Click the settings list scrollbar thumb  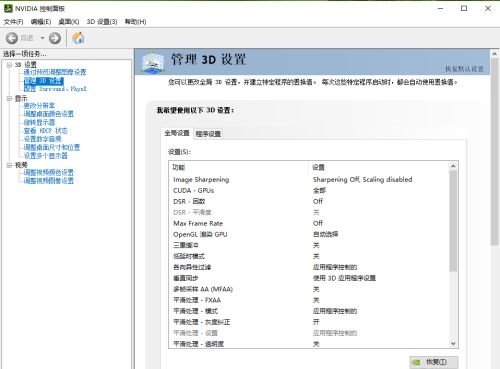[453, 221]
